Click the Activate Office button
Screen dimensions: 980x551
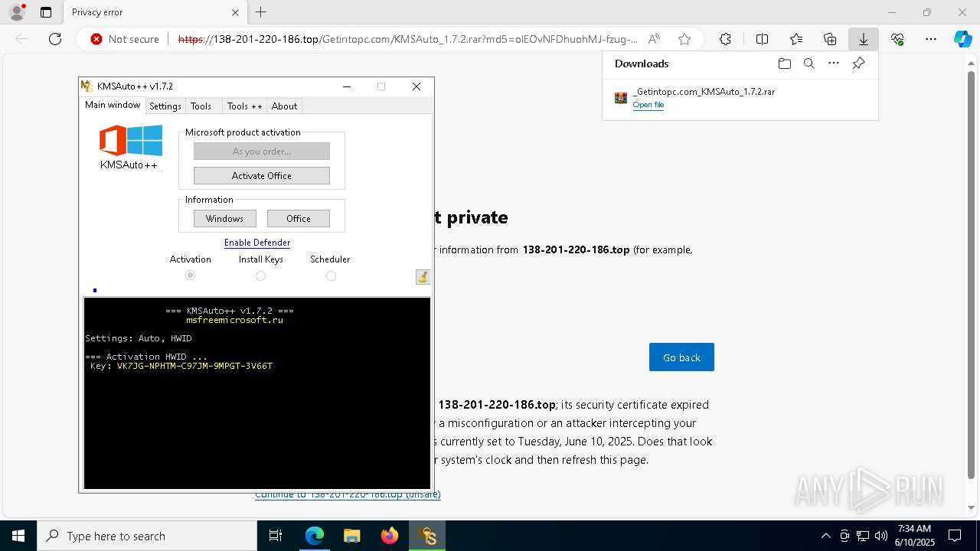pos(262,176)
